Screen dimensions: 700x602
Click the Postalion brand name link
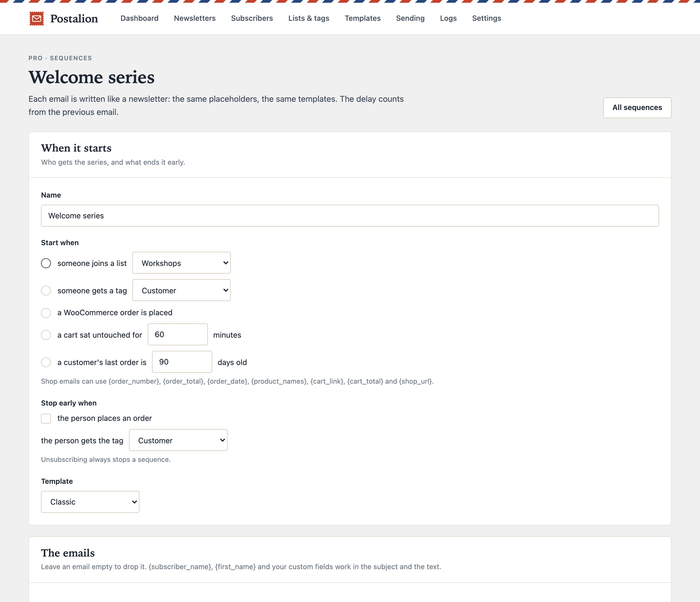coord(74,19)
